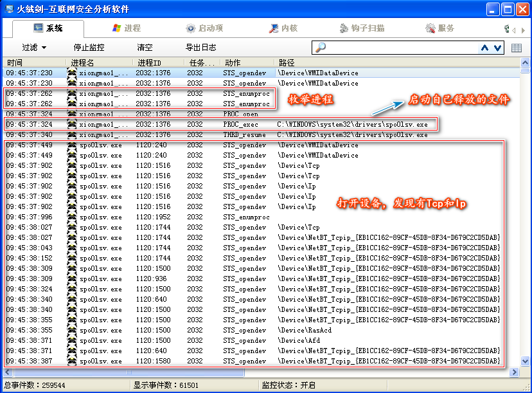532x393 pixels.
Task: Expand the 过滤 dropdown menu
Action: click(34, 48)
